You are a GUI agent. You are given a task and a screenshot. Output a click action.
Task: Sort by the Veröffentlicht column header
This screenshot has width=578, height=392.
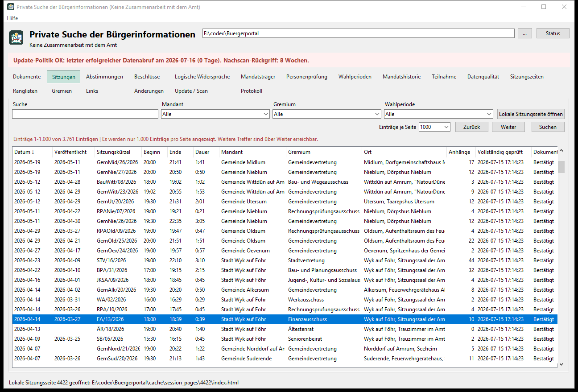(x=74, y=152)
